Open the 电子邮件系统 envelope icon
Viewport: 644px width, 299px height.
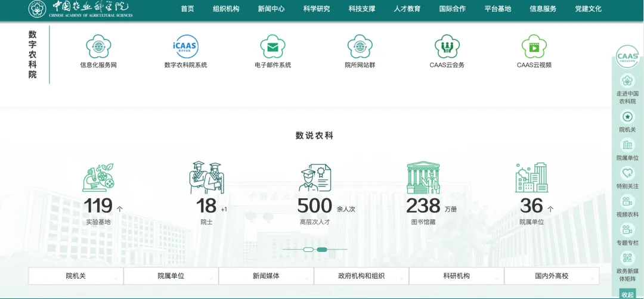pos(273,46)
